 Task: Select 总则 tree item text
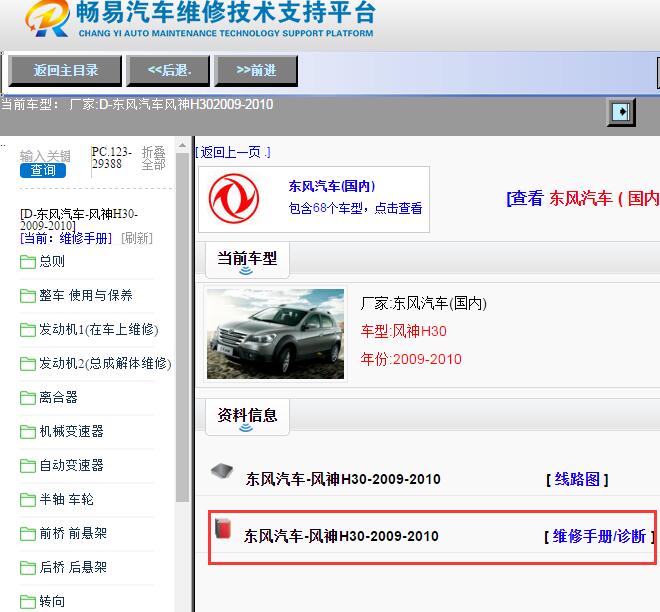pos(52,261)
